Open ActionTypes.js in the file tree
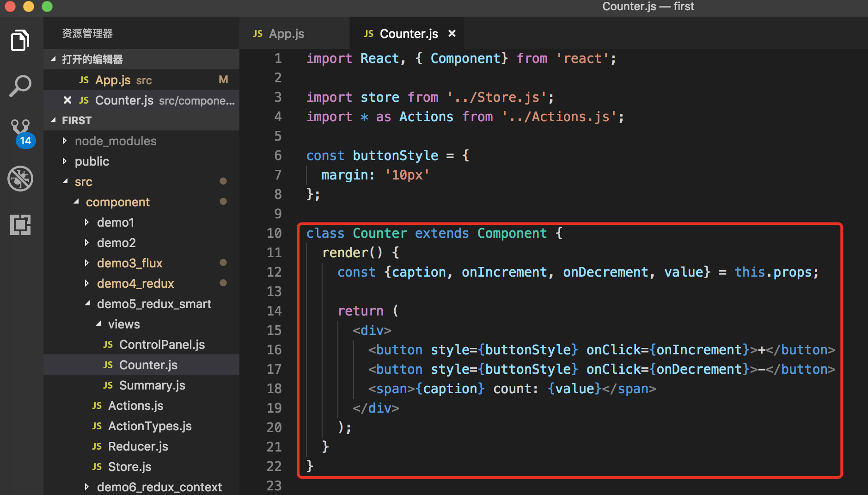Screen dimensions: 868x495 click(141, 426)
